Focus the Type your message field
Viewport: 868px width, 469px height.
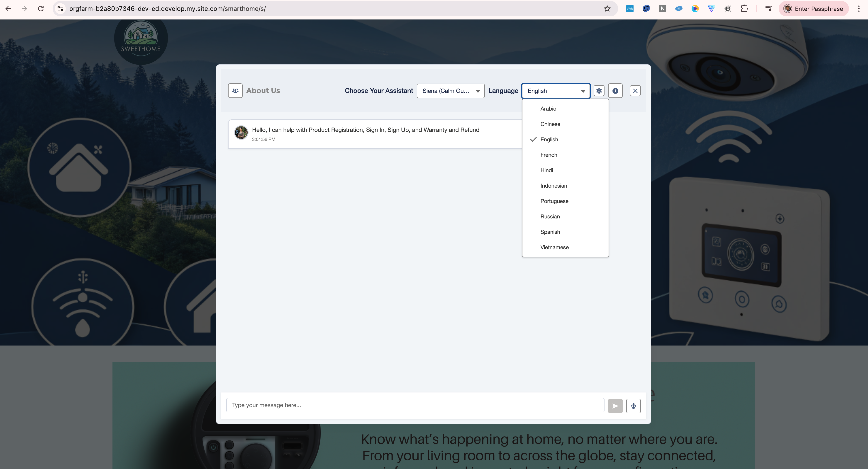point(415,405)
